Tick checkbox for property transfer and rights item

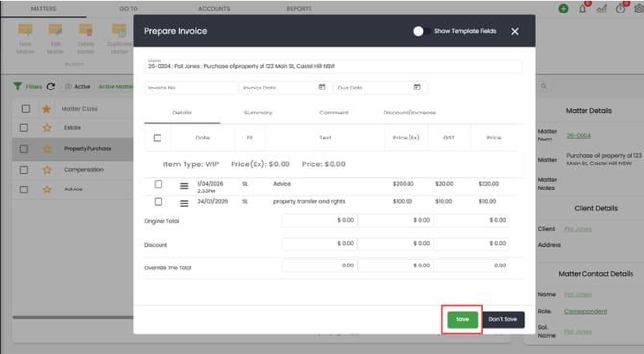pos(159,201)
